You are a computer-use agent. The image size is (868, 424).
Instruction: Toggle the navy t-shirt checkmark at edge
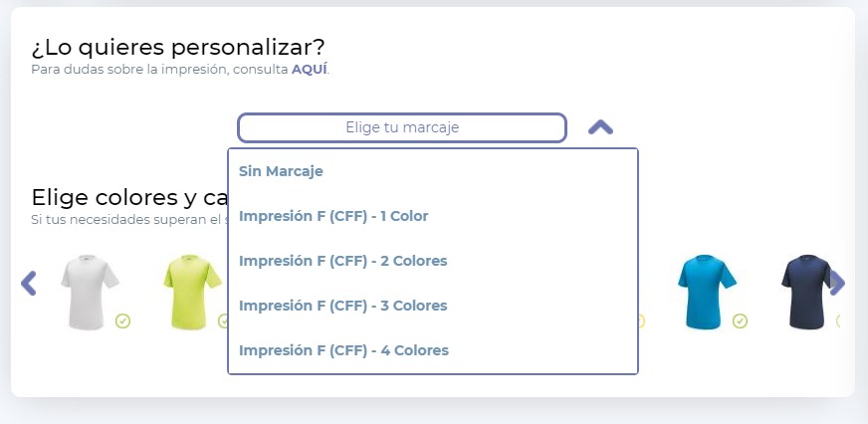point(837,320)
